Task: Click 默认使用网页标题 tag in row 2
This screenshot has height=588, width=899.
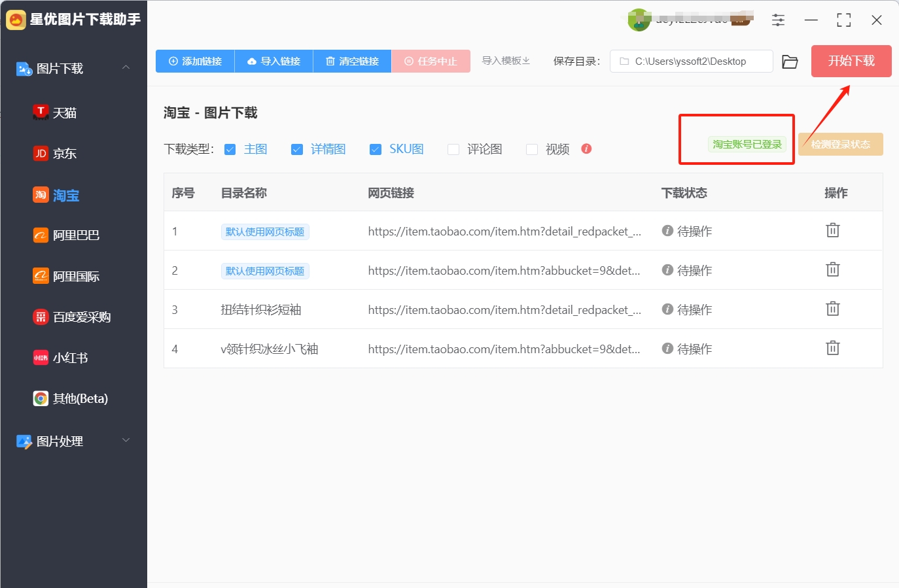Action: click(x=265, y=271)
